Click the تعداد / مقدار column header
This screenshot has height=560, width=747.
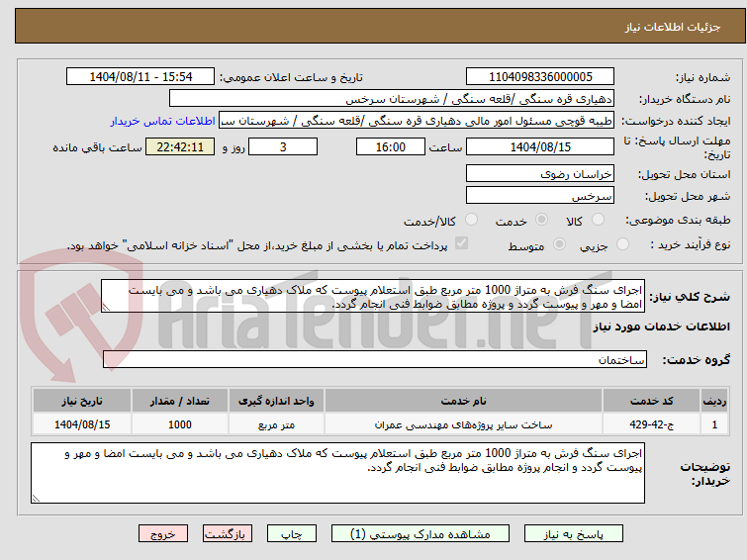pos(180,401)
